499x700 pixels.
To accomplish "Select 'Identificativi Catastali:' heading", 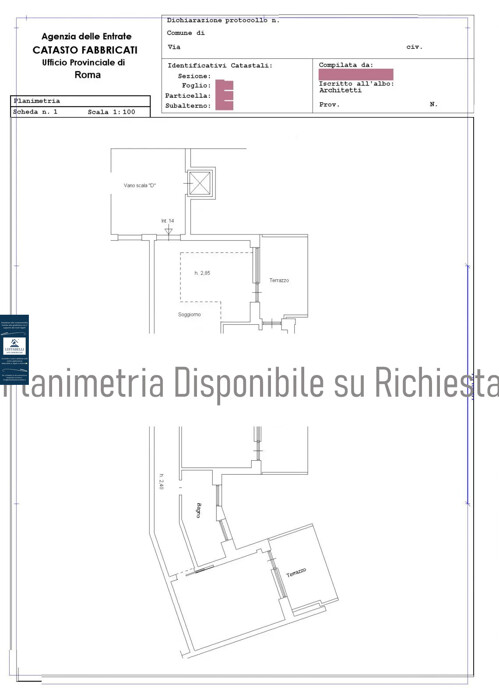I will [220, 66].
